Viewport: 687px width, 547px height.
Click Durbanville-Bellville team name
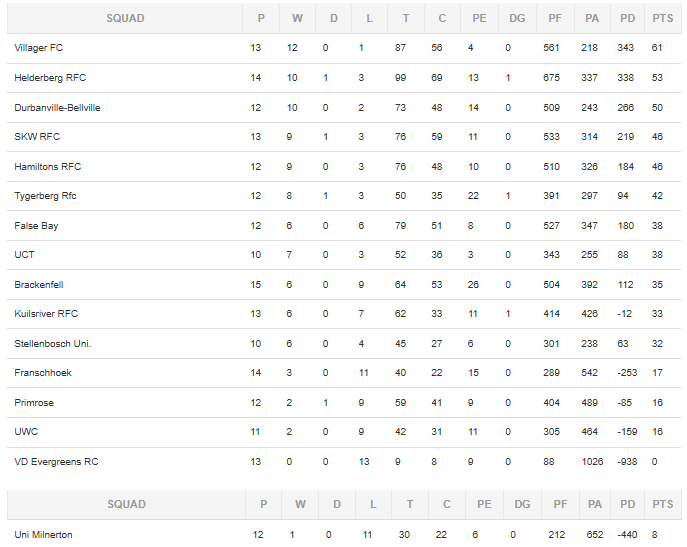pos(57,107)
